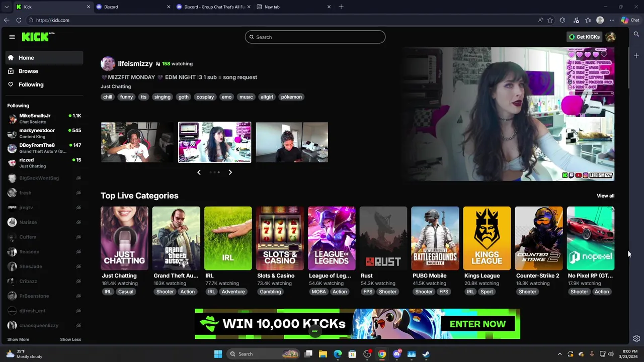
Task: Open Windows Start menu
Action: click(x=218, y=354)
